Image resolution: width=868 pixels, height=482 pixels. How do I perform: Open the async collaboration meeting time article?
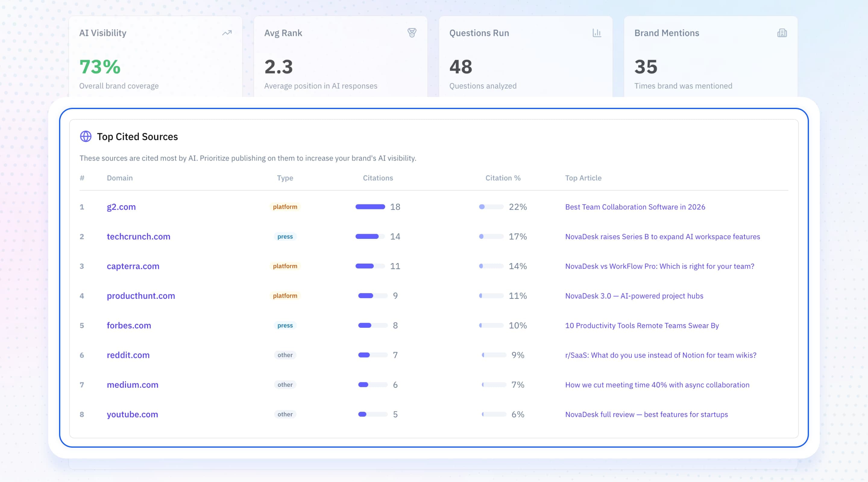tap(657, 385)
